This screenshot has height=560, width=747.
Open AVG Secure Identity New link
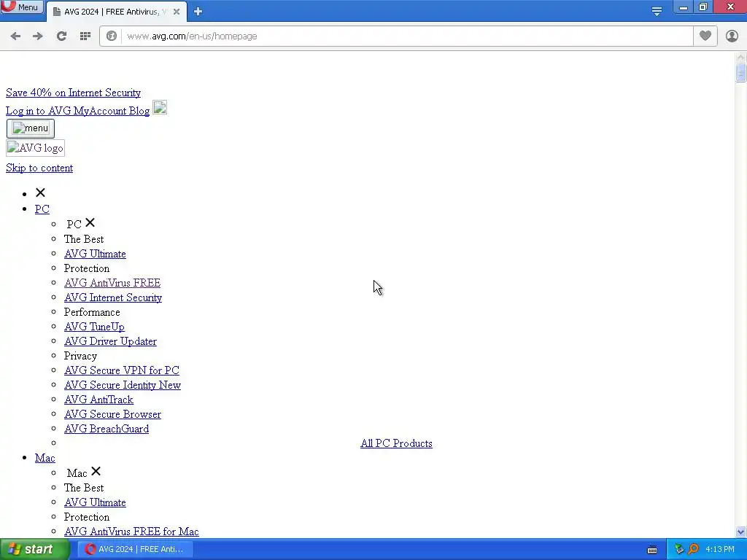click(x=123, y=385)
